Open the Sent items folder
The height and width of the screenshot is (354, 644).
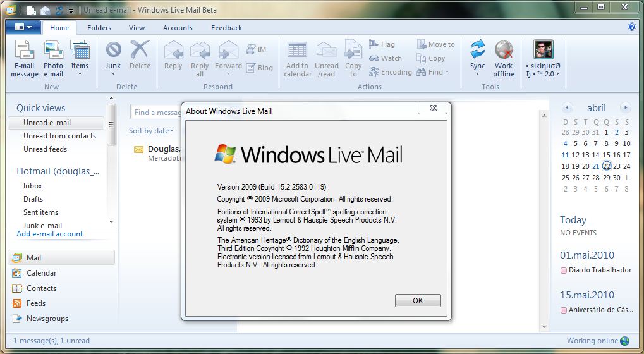click(x=40, y=212)
